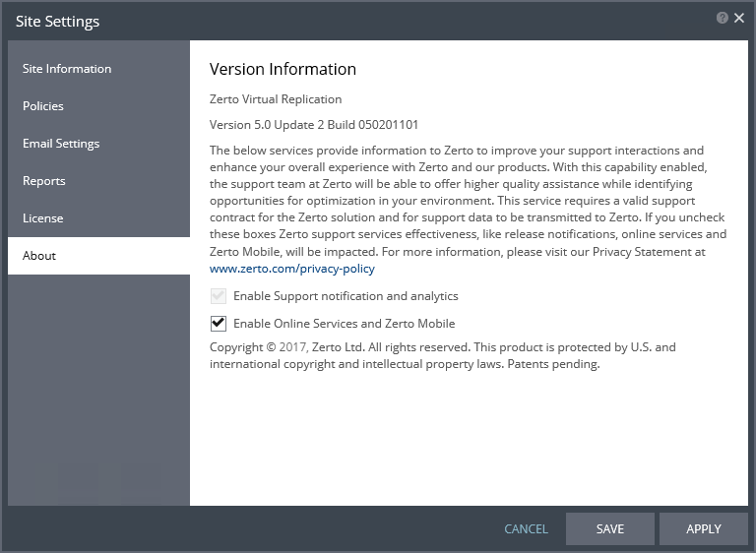Click the Site Settings dialog title
This screenshot has height=553, width=756.
(x=57, y=22)
